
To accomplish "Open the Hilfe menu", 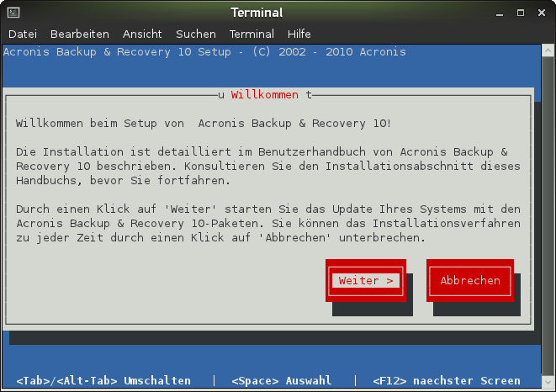I will [299, 34].
